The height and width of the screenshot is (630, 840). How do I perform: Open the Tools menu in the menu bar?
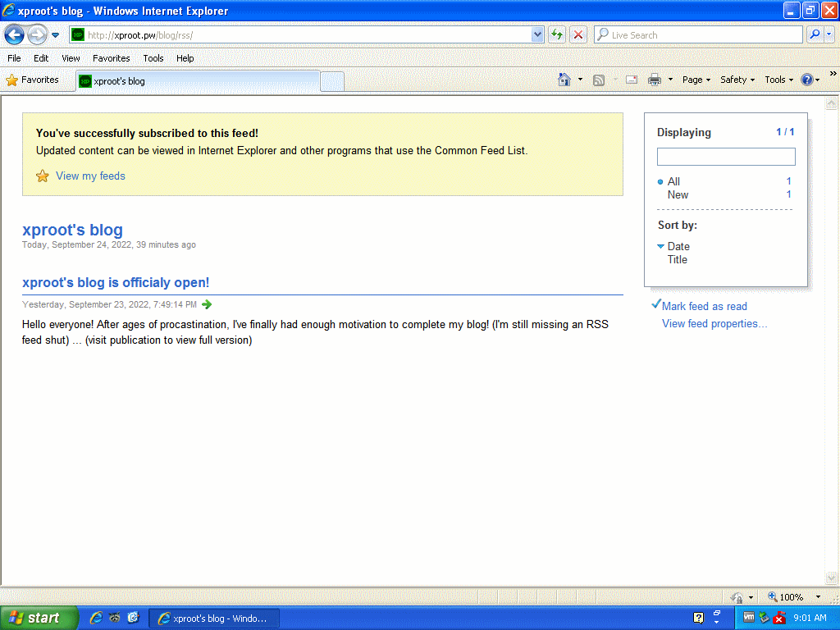(153, 58)
